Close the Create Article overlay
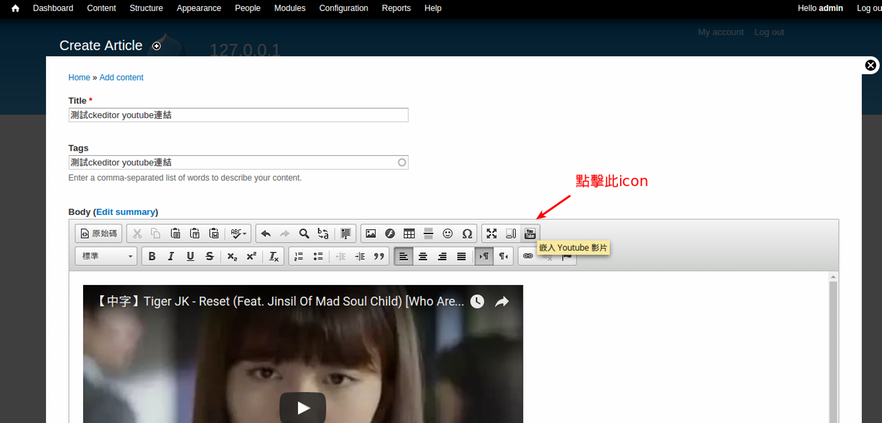This screenshot has height=423, width=882. (x=870, y=65)
